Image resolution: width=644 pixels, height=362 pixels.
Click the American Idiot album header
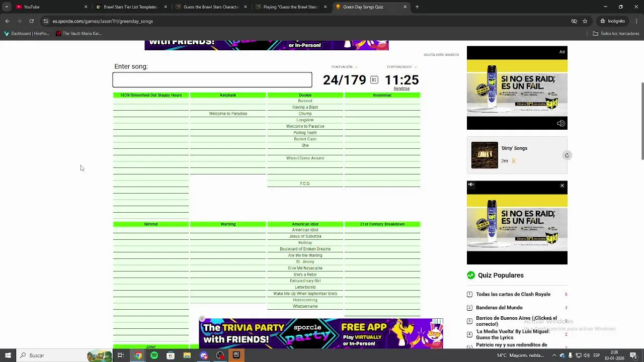click(305, 224)
